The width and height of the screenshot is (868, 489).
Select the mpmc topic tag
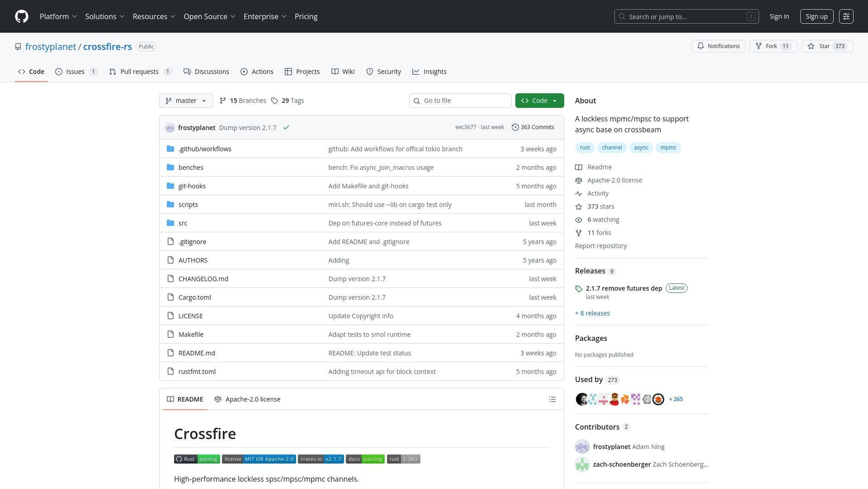[x=668, y=148]
